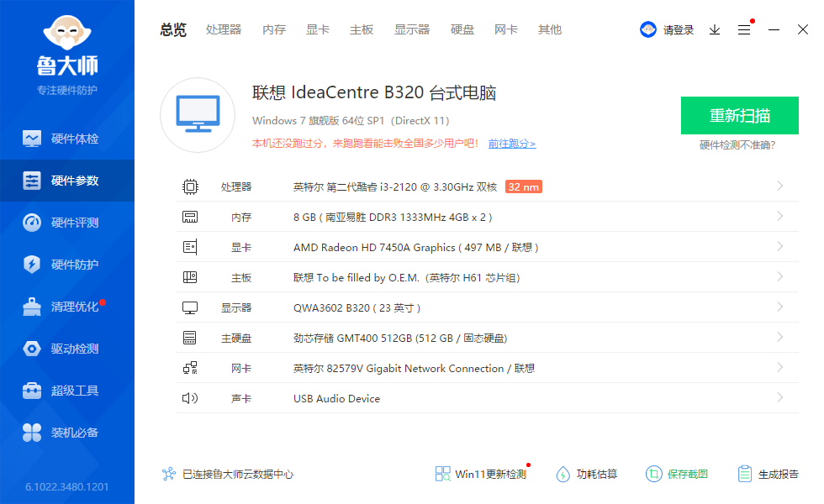The image size is (824, 504).
Task: Click the 重新扫描 rescan button
Action: point(740,116)
